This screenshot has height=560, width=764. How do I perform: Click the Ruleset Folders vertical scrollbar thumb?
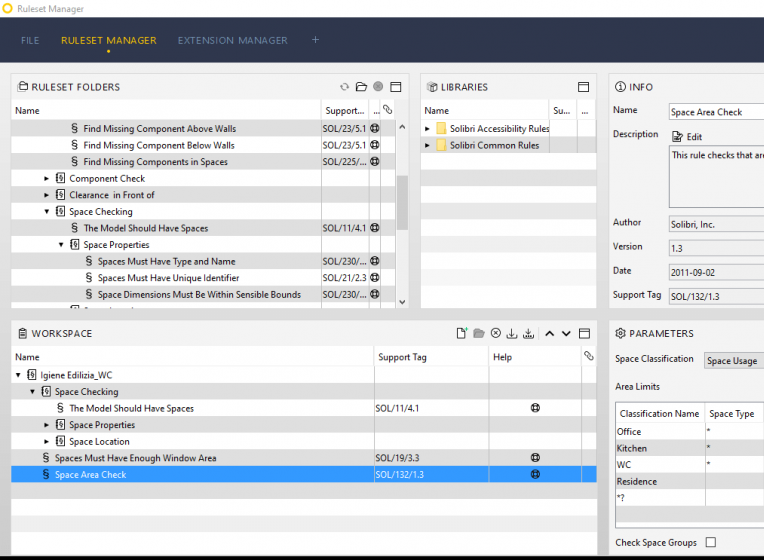402,202
